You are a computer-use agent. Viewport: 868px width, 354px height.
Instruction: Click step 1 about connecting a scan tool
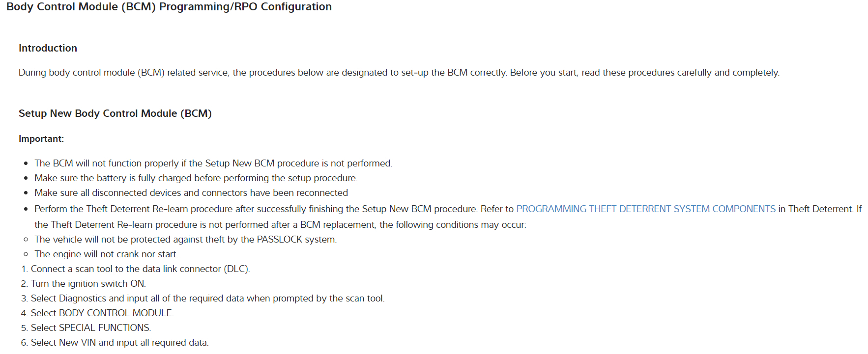[x=140, y=269]
